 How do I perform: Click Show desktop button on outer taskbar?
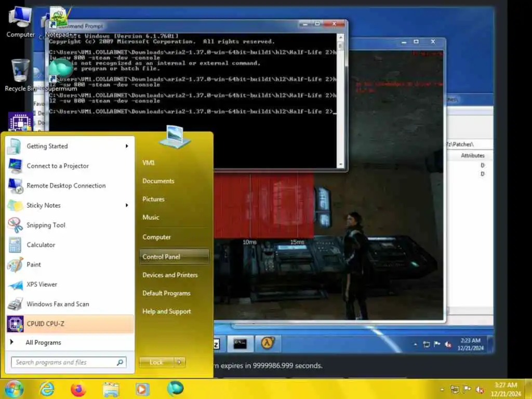529,389
